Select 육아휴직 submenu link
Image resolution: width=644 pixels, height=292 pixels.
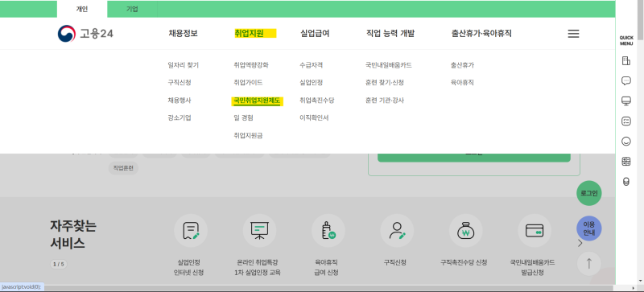[x=462, y=83]
